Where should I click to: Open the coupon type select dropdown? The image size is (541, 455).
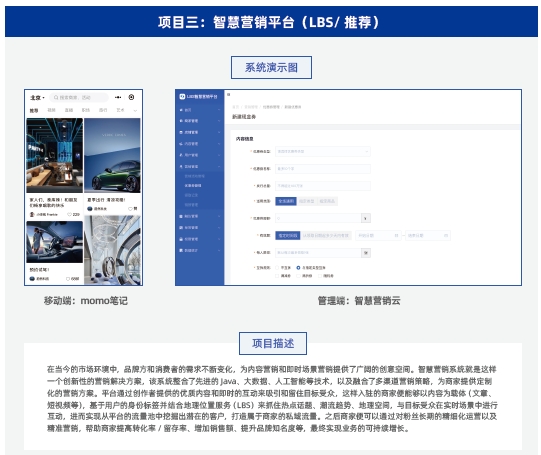323,151
